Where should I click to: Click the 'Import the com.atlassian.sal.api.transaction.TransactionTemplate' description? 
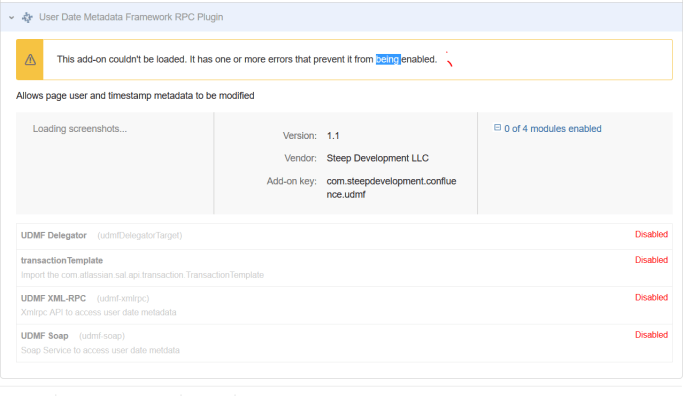click(142, 275)
